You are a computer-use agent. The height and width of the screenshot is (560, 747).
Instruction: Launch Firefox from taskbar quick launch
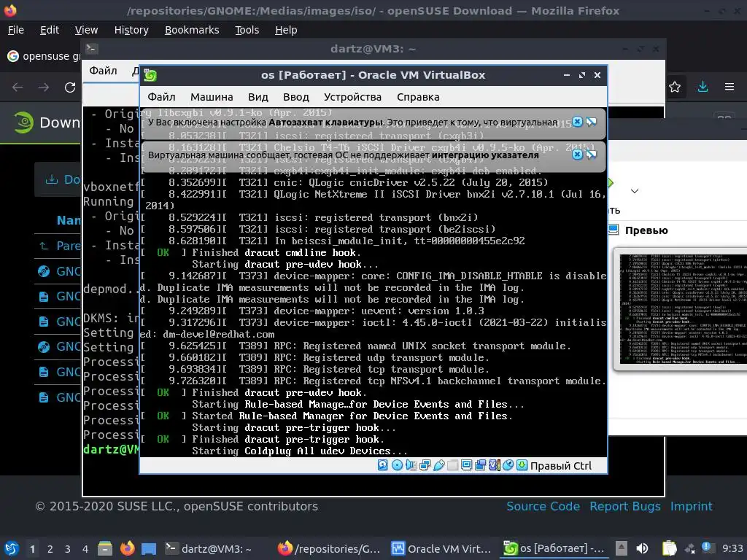127,548
